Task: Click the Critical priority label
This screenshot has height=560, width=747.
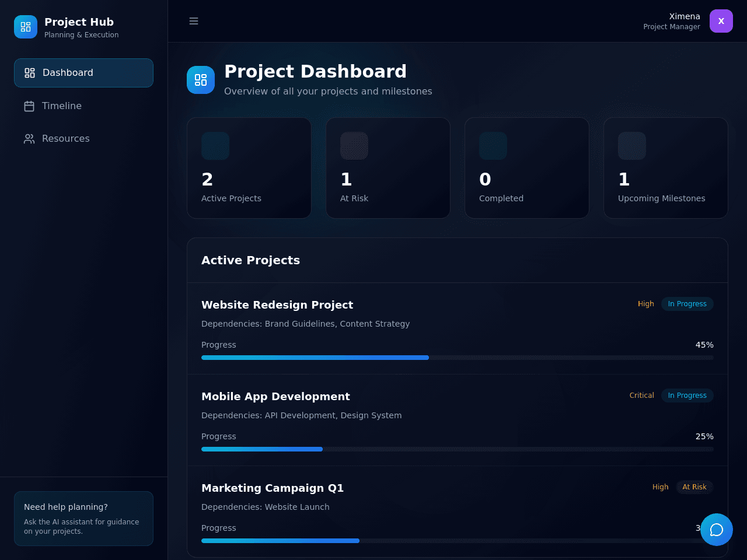Action: (x=642, y=395)
